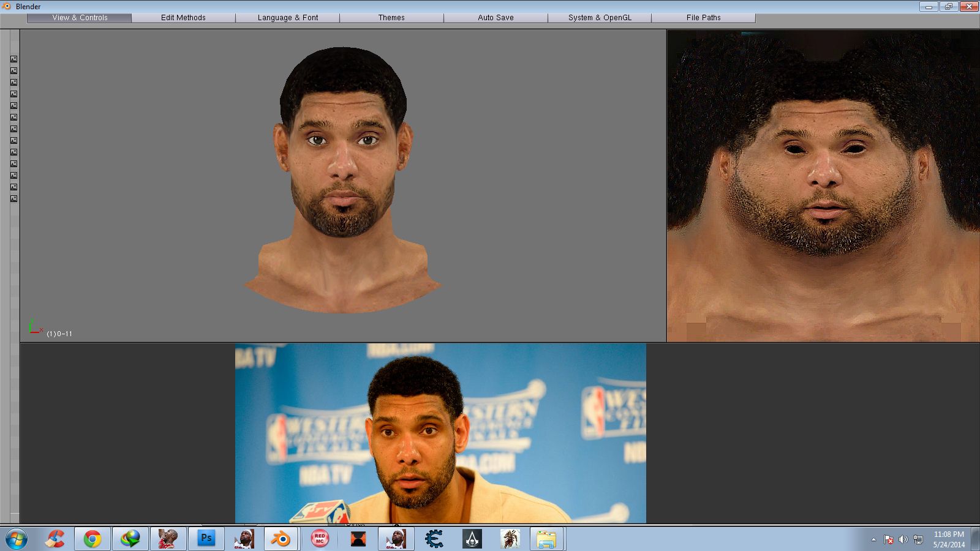Click the File Paths tab

click(703, 18)
